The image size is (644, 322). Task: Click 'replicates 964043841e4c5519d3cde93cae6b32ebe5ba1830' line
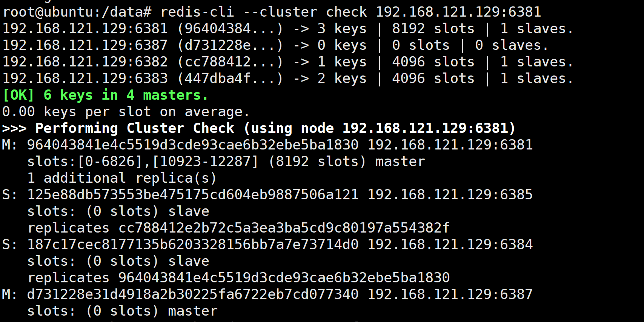(x=238, y=278)
